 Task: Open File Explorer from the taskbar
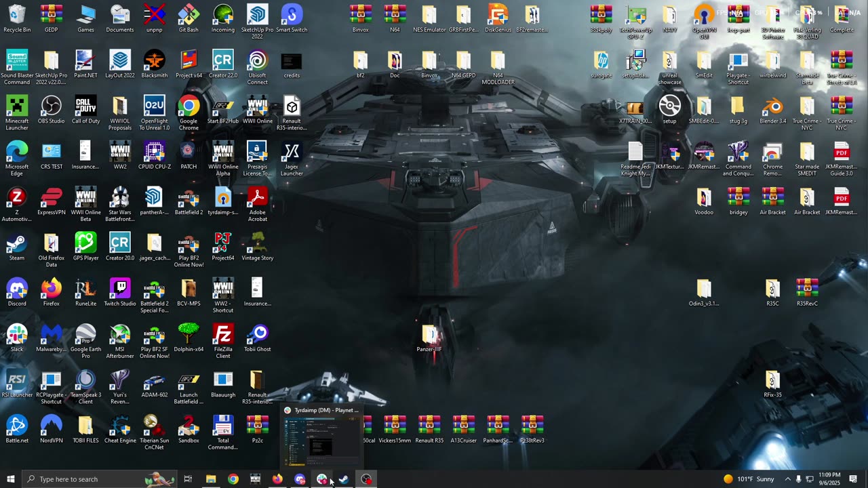tap(211, 479)
